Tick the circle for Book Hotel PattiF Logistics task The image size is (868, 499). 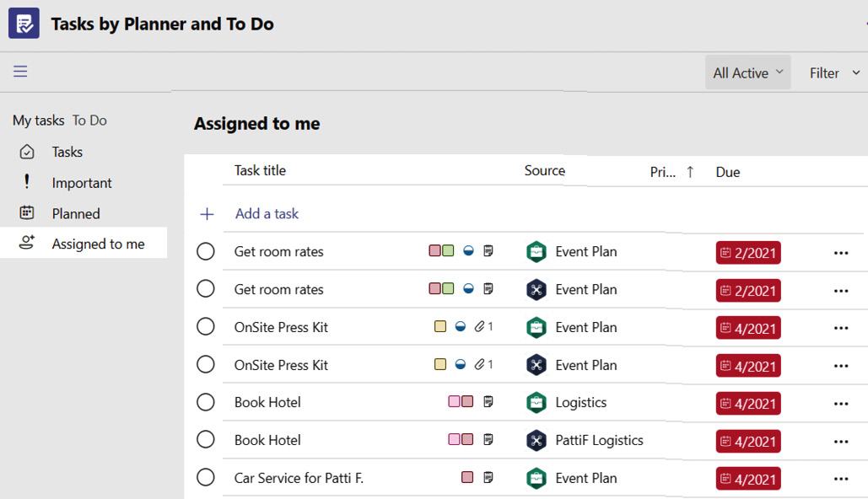(205, 439)
